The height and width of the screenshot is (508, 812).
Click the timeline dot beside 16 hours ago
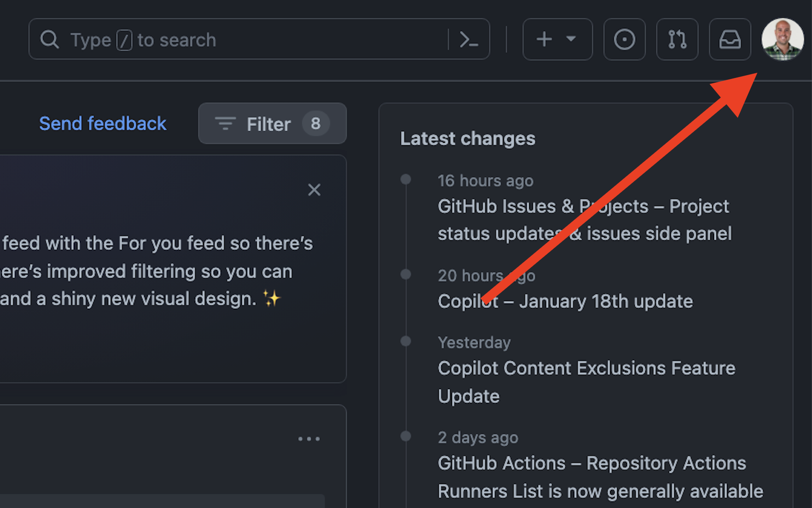point(405,179)
